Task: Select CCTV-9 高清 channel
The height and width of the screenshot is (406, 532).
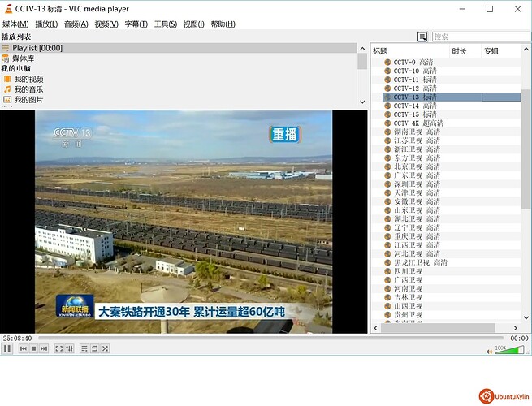Action: click(x=413, y=62)
